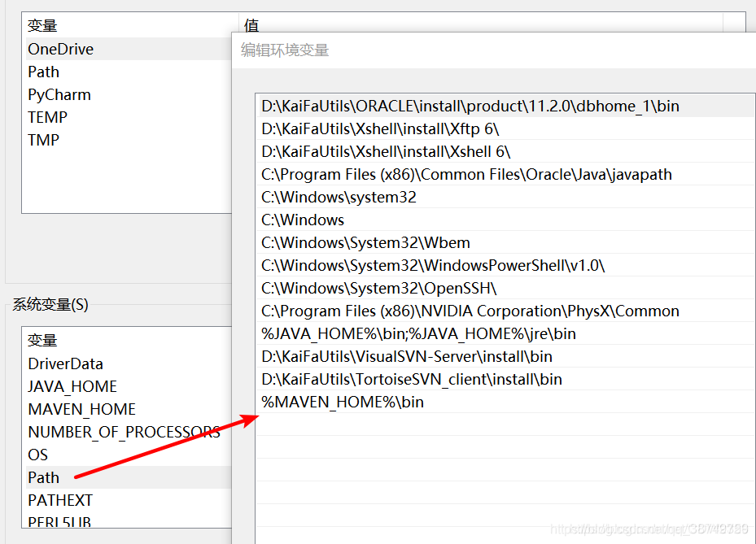Select the System32\Wbem path entry
Screen dimensions: 756x544
pos(505,242)
